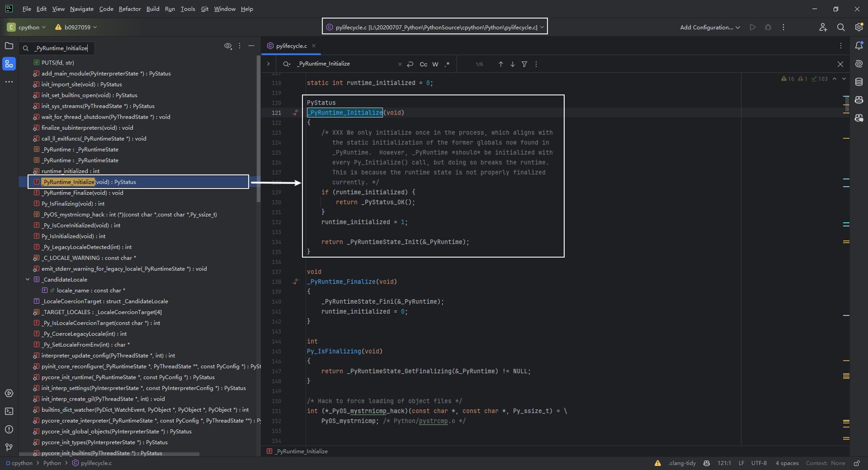Select _PyRuntime_Finalize in Structure list
Viewport: 868px width, 470px height.
[x=82, y=193]
